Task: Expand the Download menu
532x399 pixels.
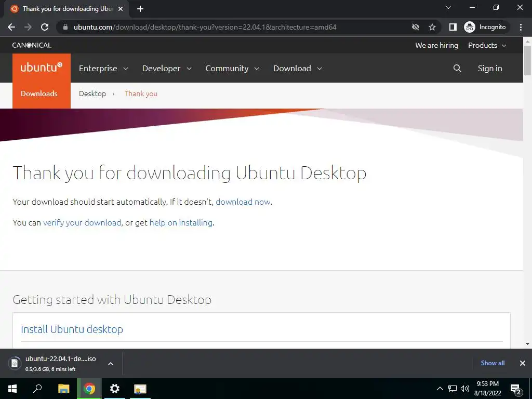Action: [x=298, y=68]
